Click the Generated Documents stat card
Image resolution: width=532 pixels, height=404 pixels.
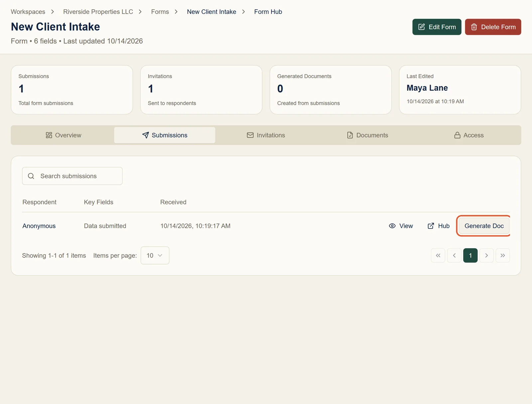click(x=331, y=90)
